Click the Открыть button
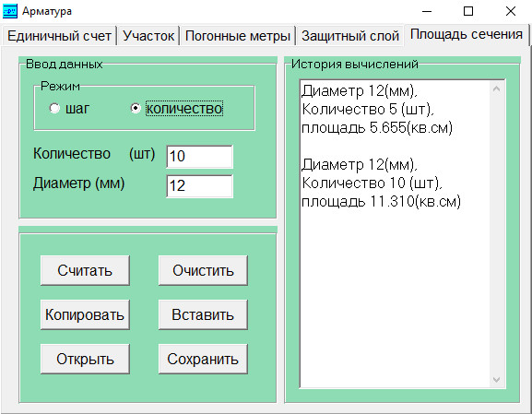Viewport: 532px width, 414px height. point(85,359)
